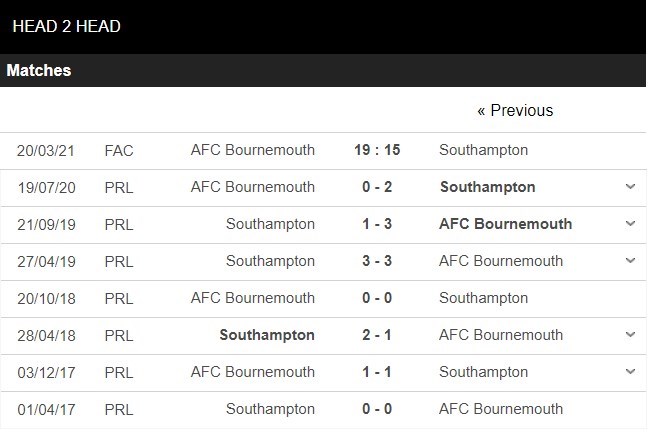Open the 27/04/19 match dropdown arrow
Viewport: 649px width, 432px height.
pos(630,261)
